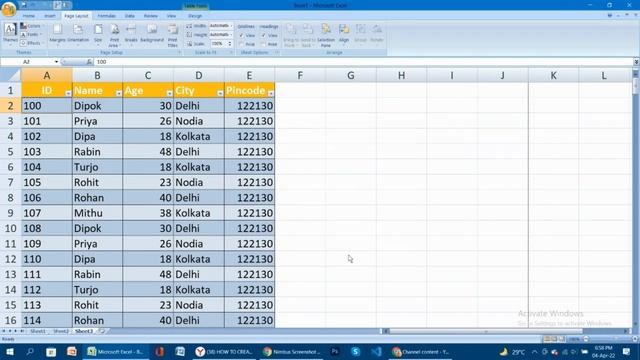
Task: Open the theme Effects menu
Action: (x=31, y=43)
